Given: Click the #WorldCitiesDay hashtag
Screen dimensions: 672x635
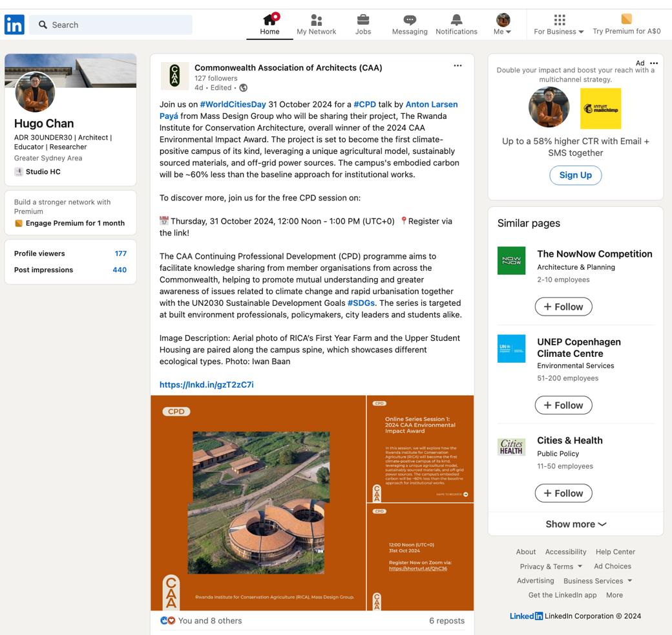Looking at the screenshot, I should [233, 104].
